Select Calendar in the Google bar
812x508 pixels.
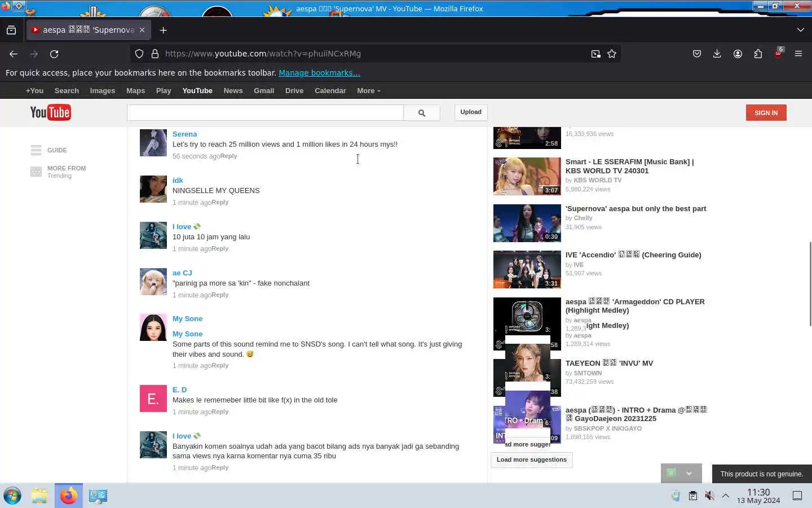330,90
